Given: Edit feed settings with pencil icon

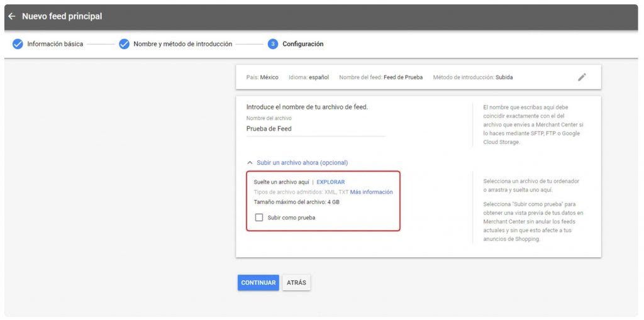Looking at the screenshot, I should (x=582, y=77).
